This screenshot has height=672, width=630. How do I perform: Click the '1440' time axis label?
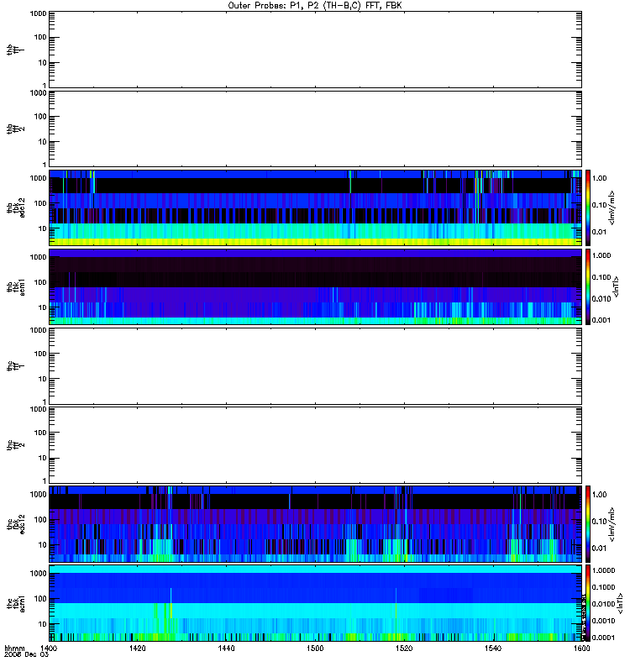point(226,648)
